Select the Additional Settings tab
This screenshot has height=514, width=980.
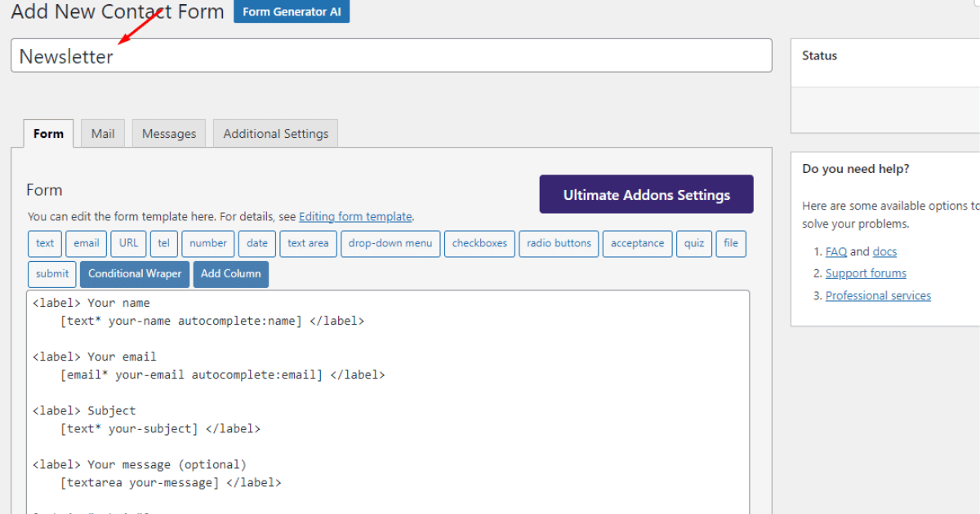(x=275, y=134)
